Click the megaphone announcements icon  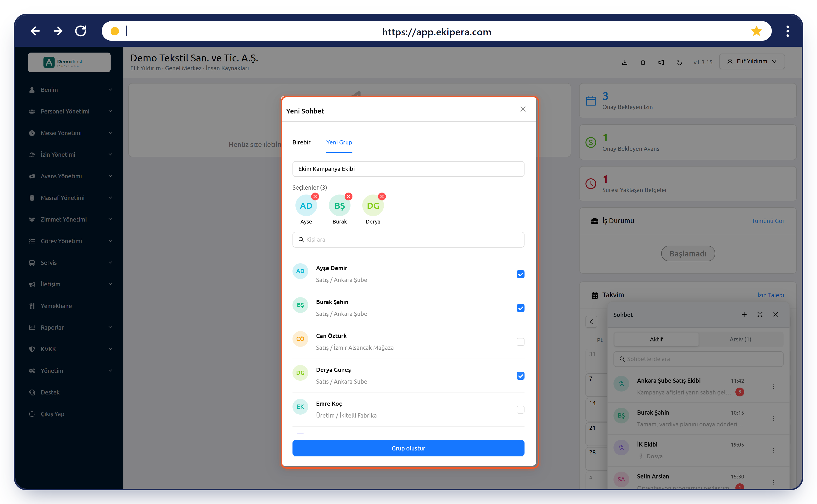(x=661, y=62)
